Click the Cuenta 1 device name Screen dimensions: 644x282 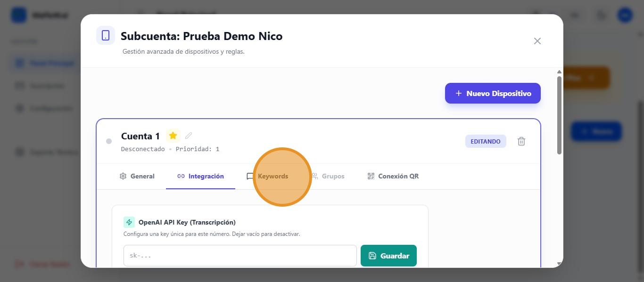point(140,136)
